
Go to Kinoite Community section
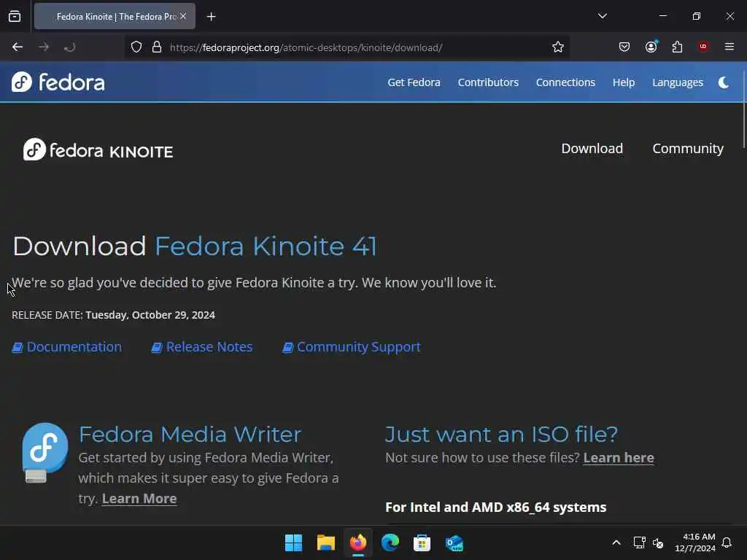[687, 149]
